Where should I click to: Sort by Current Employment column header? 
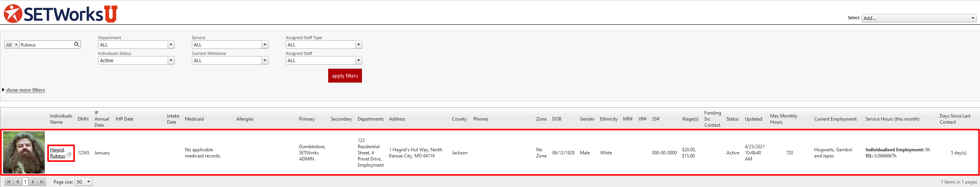pyautogui.click(x=835, y=119)
